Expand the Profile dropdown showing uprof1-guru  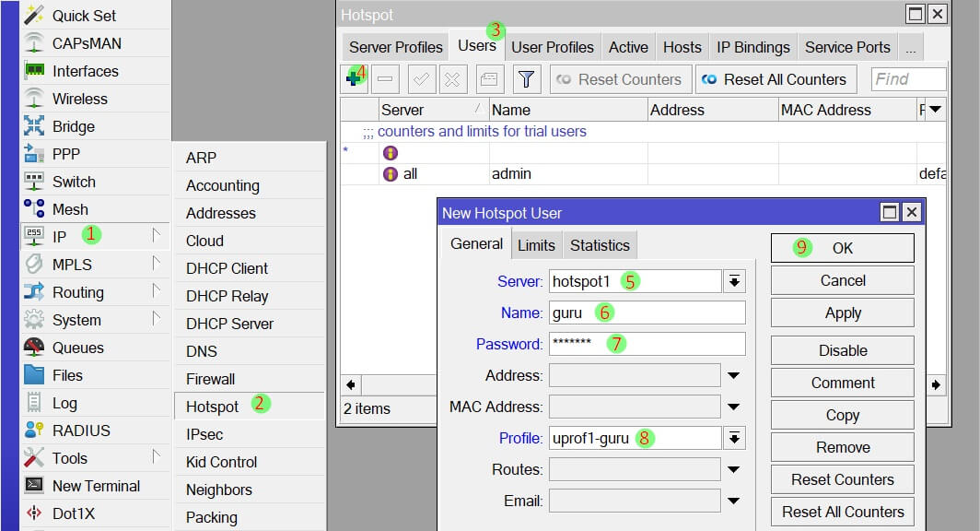tap(734, 438)
